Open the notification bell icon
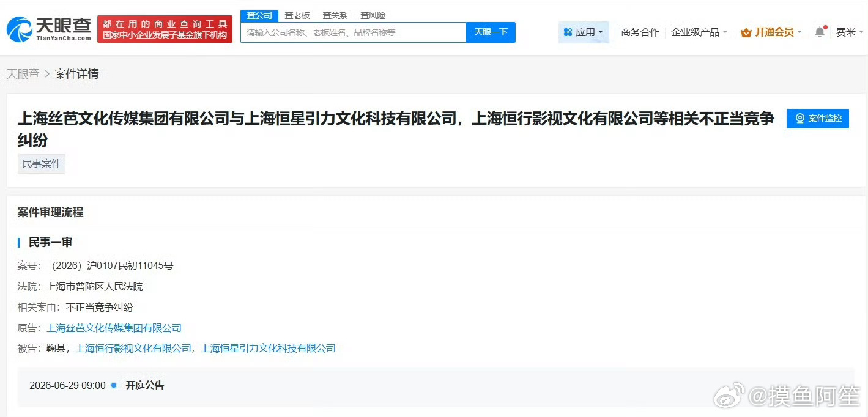The image size is (868, 417). click(820, 32)
